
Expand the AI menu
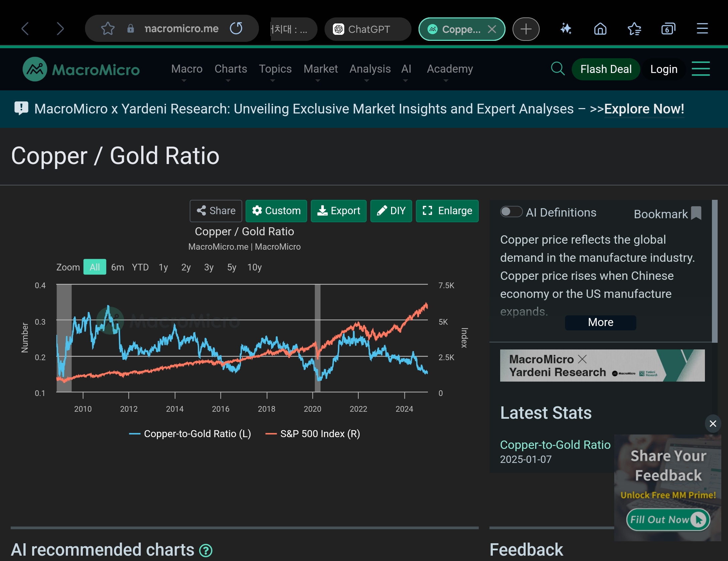point(406,69)
